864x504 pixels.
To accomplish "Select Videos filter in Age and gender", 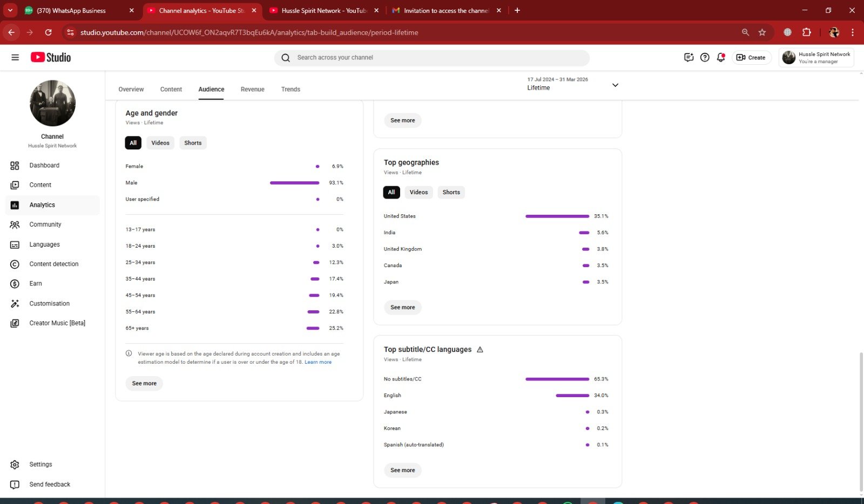I will (x=160, y=143).
